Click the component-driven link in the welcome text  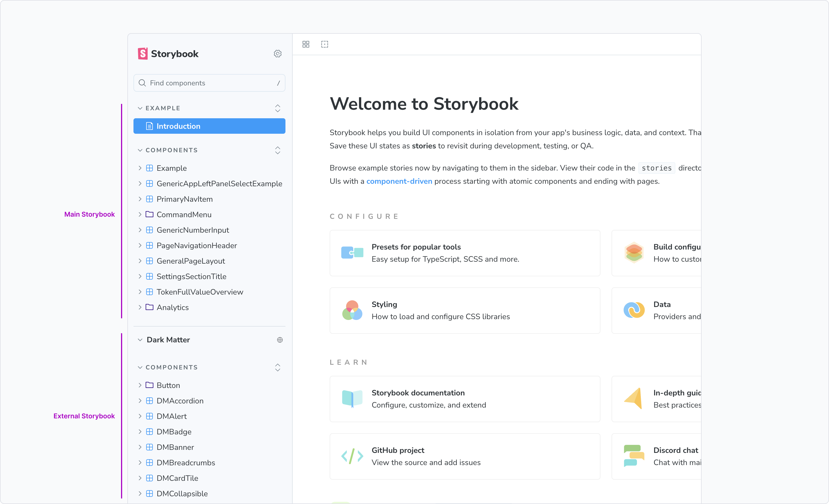tap(399, 181)
